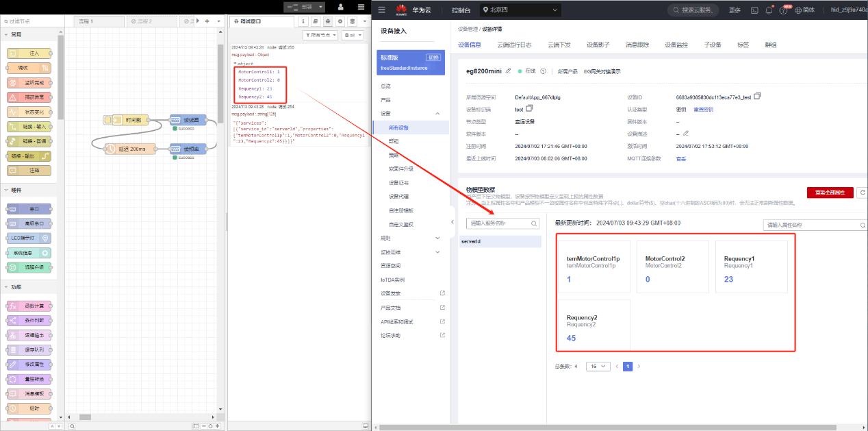Click the 重置密钥 link
This screenshot has width=868, height=431.
tap(703, 109)
